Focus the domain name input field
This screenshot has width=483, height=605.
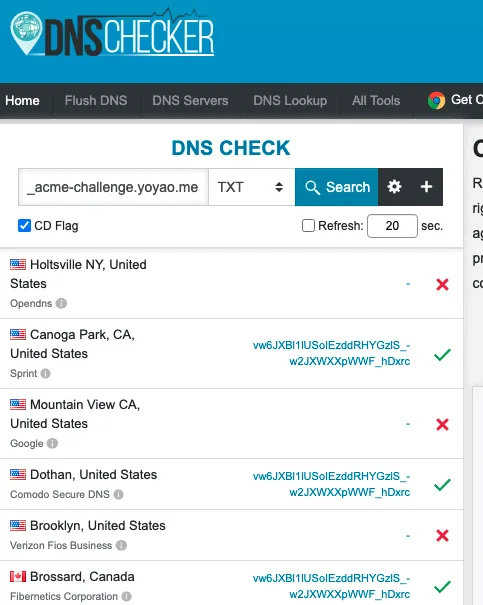point(113,187)
